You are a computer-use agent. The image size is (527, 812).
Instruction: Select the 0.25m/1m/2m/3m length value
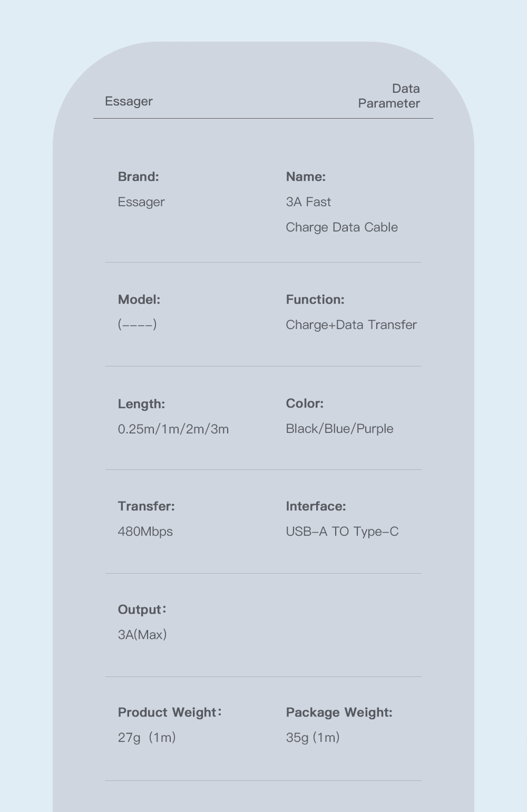173,429
